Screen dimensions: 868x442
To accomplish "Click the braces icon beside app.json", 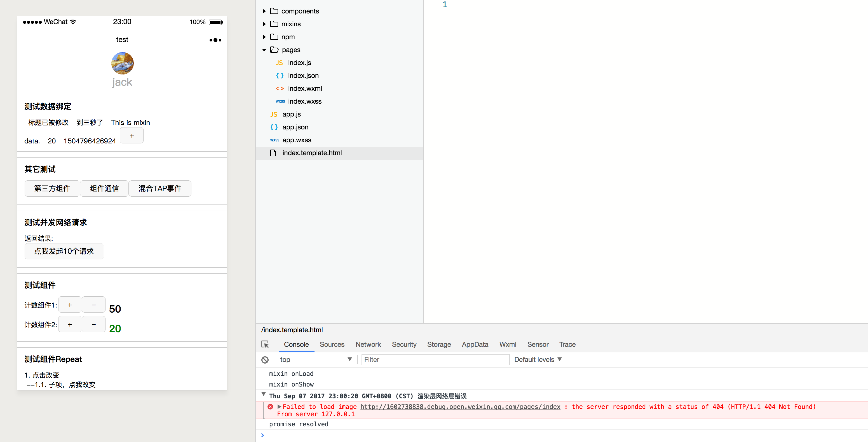I will (274, 127).
